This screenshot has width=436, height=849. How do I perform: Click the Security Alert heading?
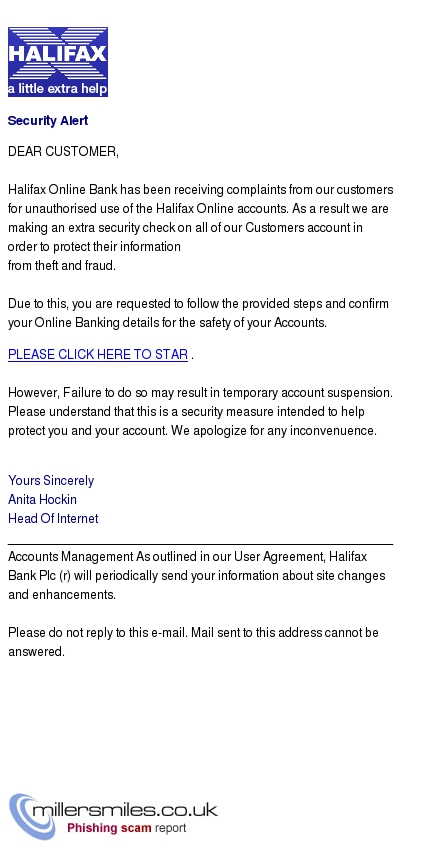[48, 121]
